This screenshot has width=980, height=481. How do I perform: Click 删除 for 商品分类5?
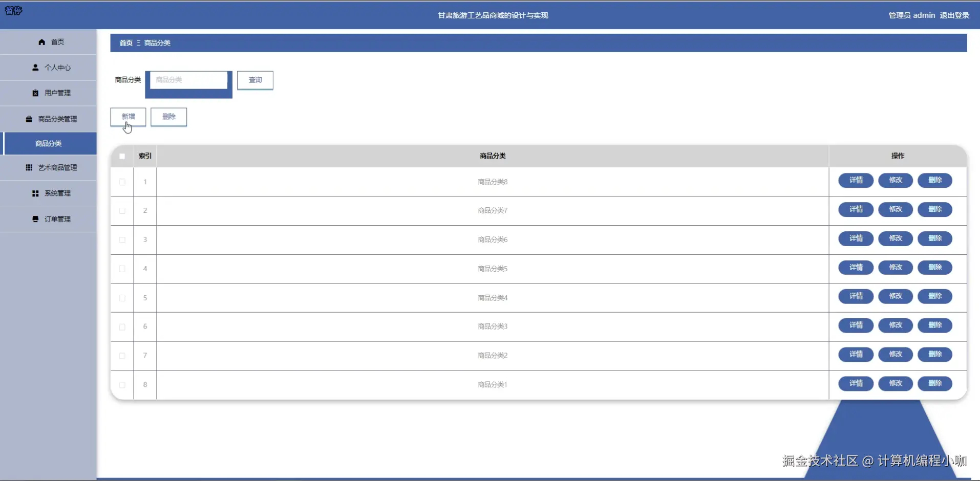pos(935,268)
